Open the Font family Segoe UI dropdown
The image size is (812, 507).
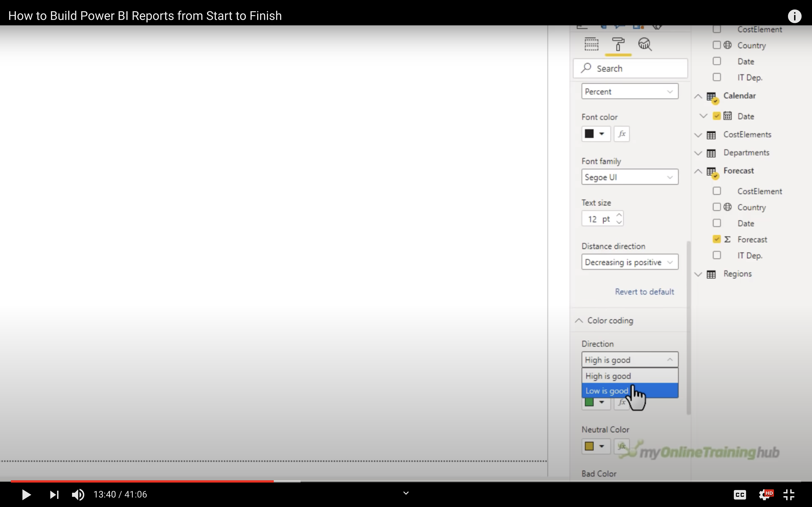coord(629,177)
